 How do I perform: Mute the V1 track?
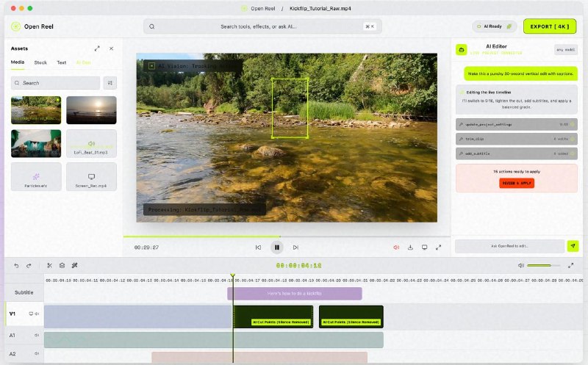point(37,314)
